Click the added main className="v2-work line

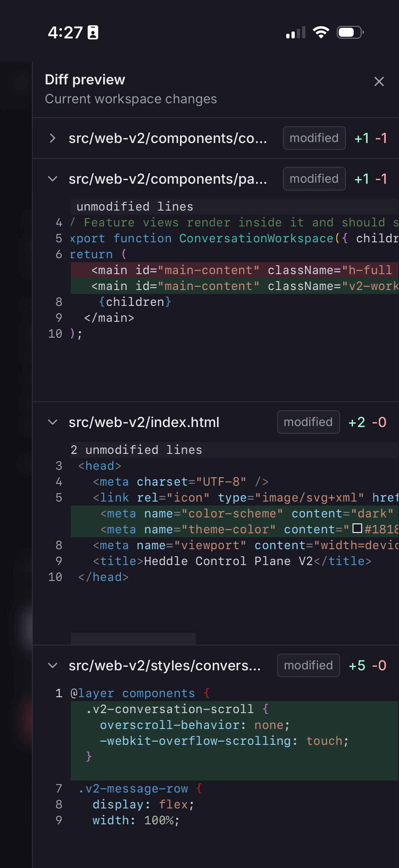tap(235, 286)
